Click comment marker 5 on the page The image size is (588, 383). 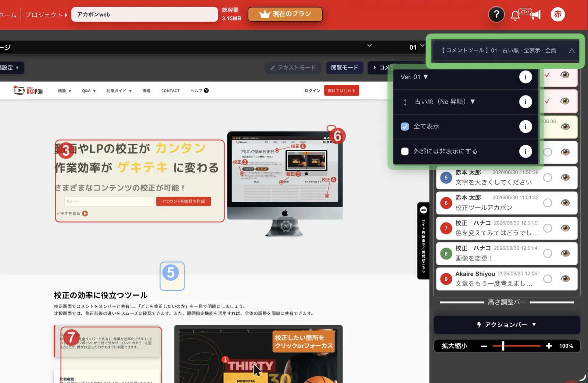(x=171, y=273)
